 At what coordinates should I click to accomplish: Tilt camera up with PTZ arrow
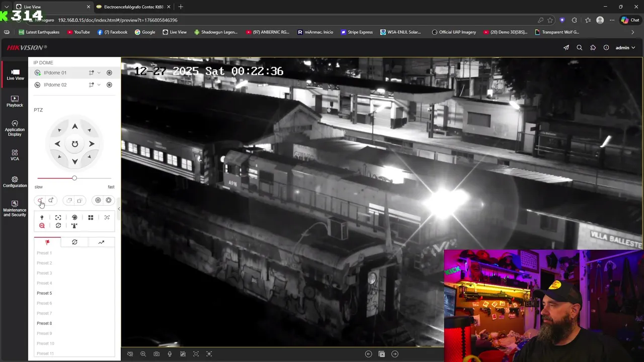pos(74,127)
